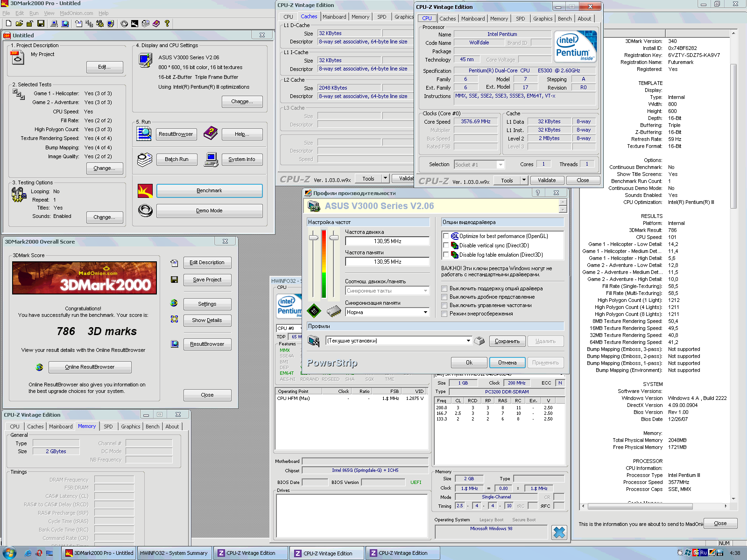Click the globe icon beside Online ResultBrowser

click(39, 367)
